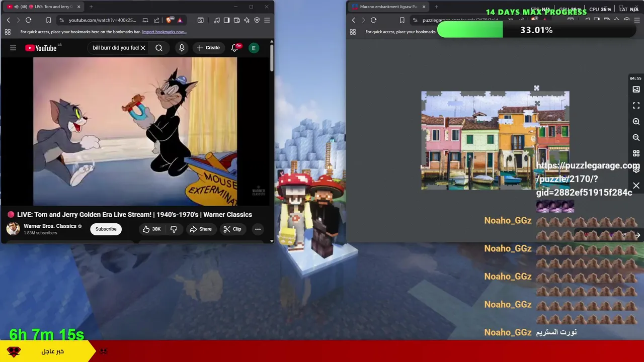
Task: Open the account avatar E menu
Action: pyautogui.click(x=254, y=48)
